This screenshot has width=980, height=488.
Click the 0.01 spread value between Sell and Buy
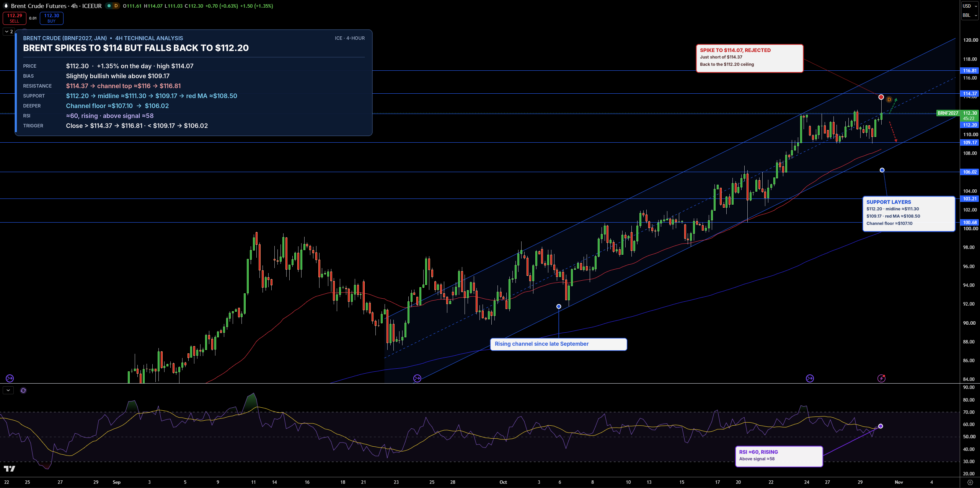(33, 18)
